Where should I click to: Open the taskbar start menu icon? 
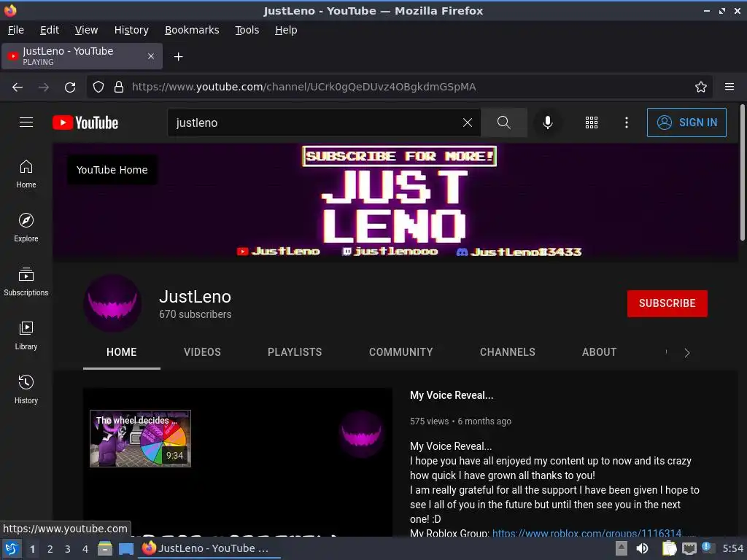[x=12, y=548]
